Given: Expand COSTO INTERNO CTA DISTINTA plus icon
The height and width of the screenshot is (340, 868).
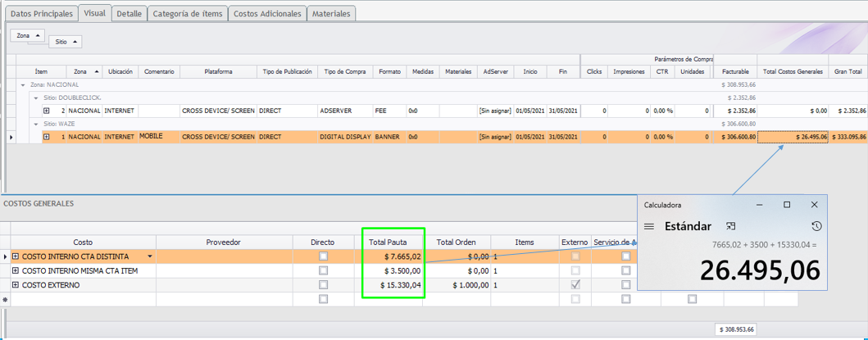Looking at the screenshot, I should (16, 256).
